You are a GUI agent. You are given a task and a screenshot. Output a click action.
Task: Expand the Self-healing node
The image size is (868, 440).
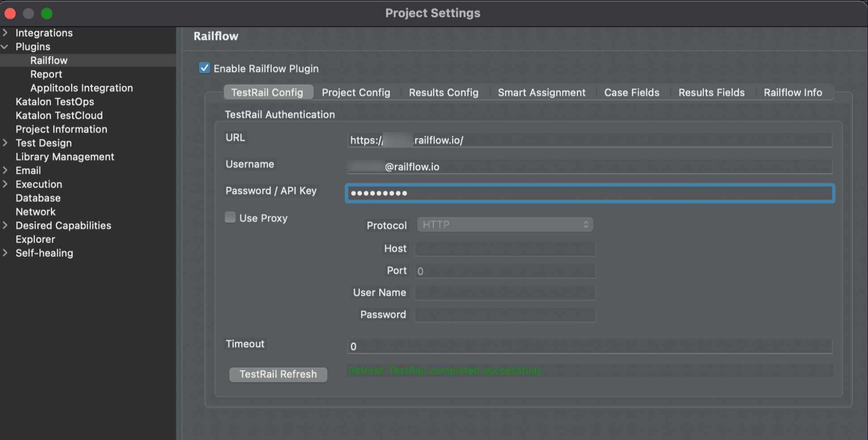(x=5, y=253)
